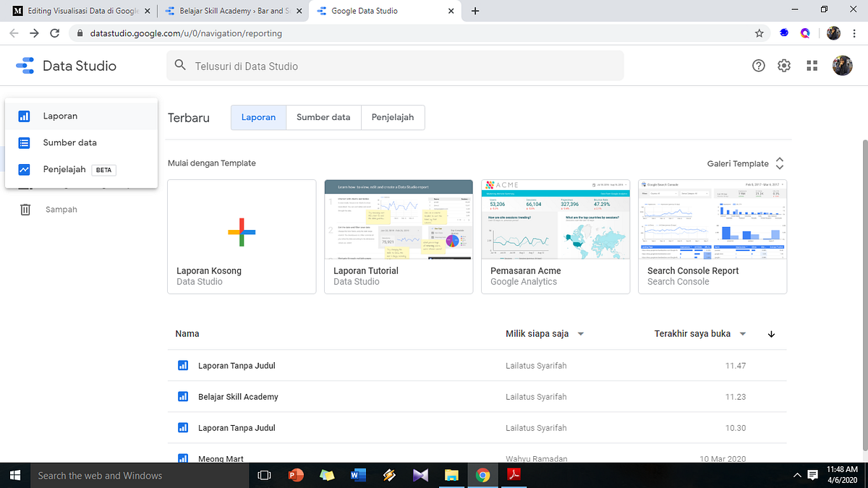The width and height of the screenshot is (868, 488).
Task: Open the Chrome three-dot menu
Action: coord(856,33)
